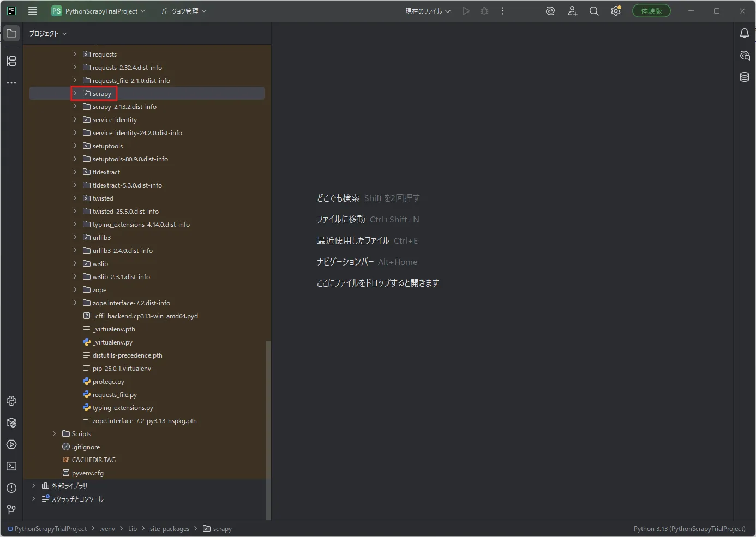
Task: Open the AI Assistant side panel
Action: point(745,55)
